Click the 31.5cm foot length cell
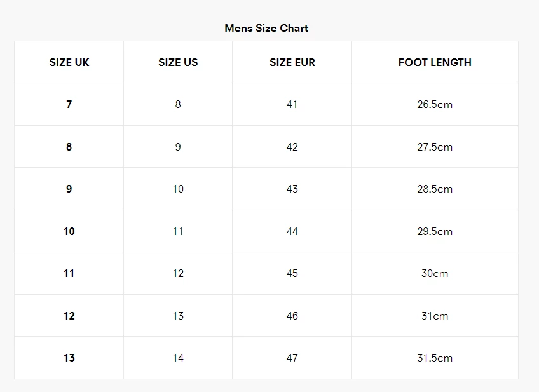 coord(435,358)
